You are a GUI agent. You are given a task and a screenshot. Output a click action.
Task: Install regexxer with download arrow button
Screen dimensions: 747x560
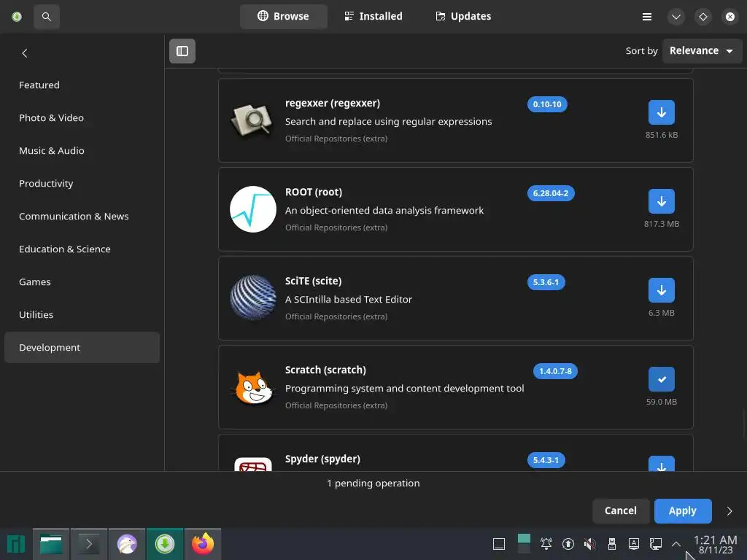[x=661, y=112]
